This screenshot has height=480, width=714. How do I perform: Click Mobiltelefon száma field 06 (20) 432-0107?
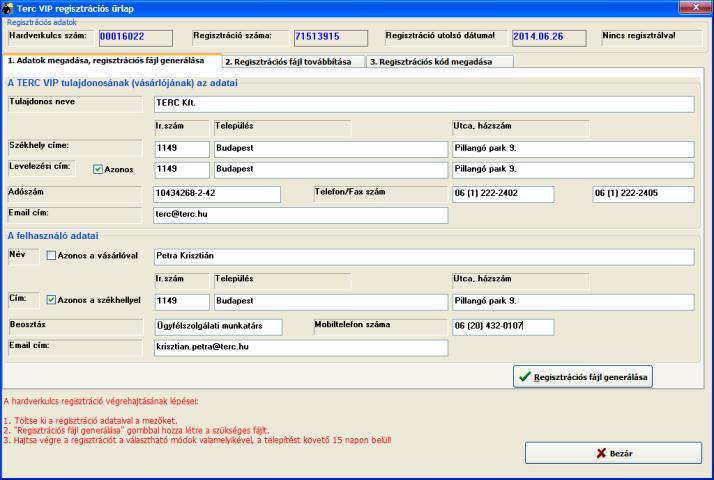click(x=503, y=327)
